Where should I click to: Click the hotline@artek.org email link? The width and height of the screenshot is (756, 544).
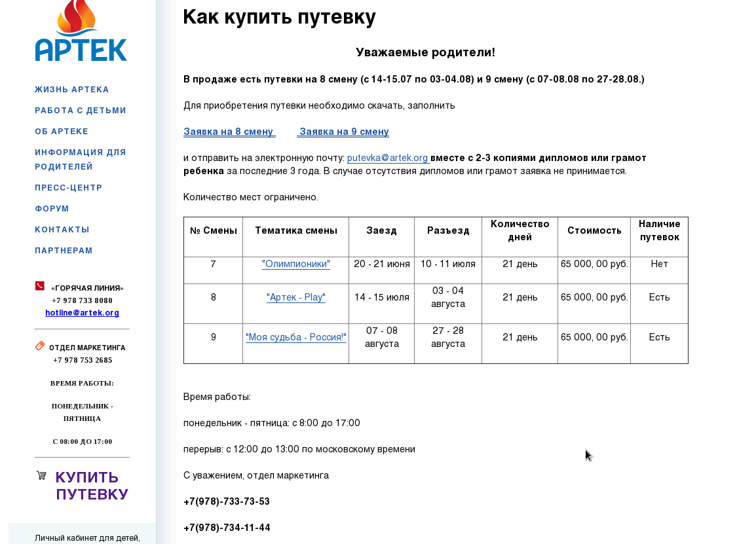coord(82,313)
